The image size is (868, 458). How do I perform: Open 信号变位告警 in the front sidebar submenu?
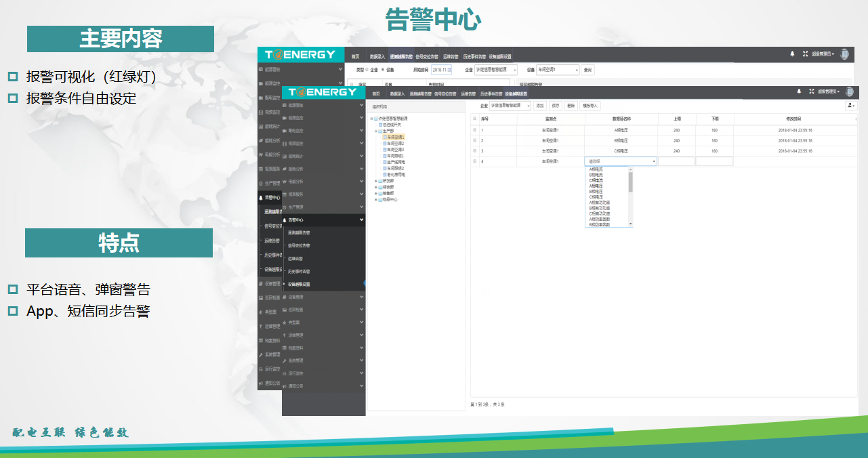pyautogui.click(x=299, y=245)
